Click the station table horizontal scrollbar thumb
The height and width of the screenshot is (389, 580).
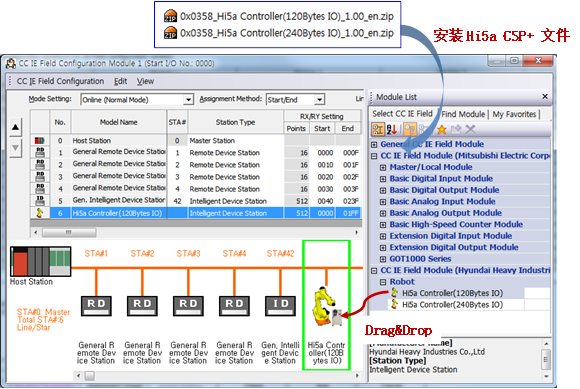click(x=69, y=233)
